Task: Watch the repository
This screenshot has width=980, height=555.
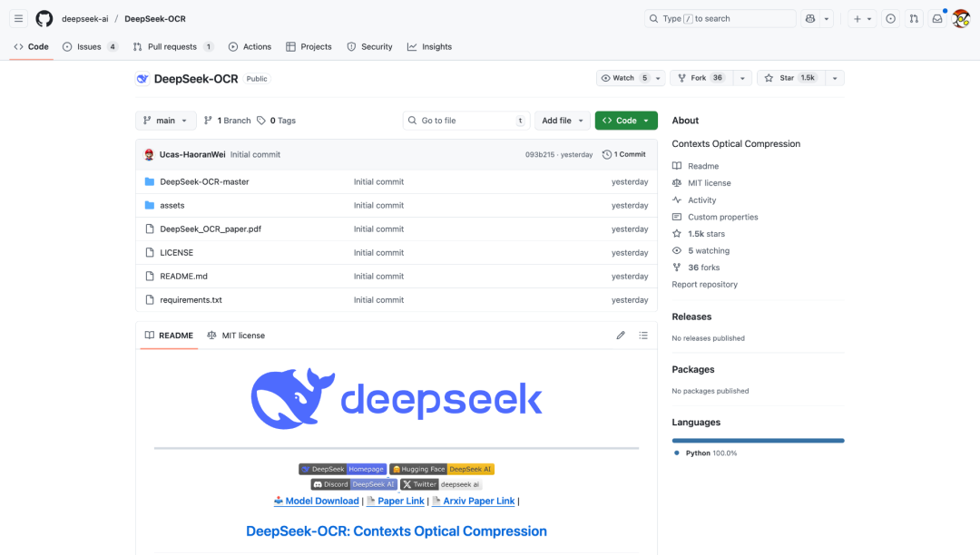Action: tap(623, 78)
